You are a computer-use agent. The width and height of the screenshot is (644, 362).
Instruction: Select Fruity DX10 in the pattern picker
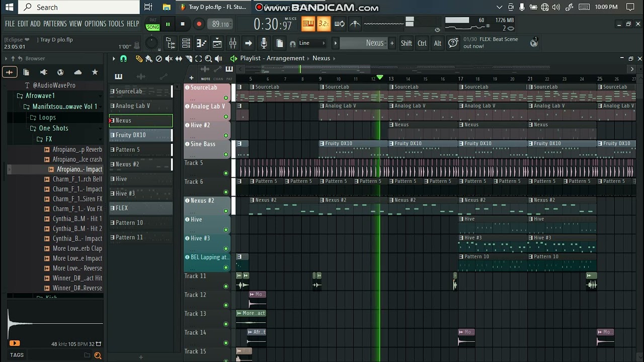tap(141, 135)
